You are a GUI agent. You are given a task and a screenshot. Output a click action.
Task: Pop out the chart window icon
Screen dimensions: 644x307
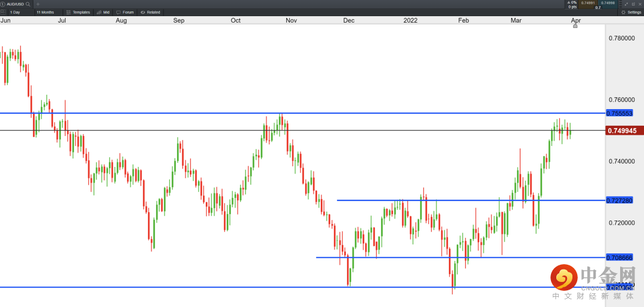pyautogui.click(x=633, y=4)
